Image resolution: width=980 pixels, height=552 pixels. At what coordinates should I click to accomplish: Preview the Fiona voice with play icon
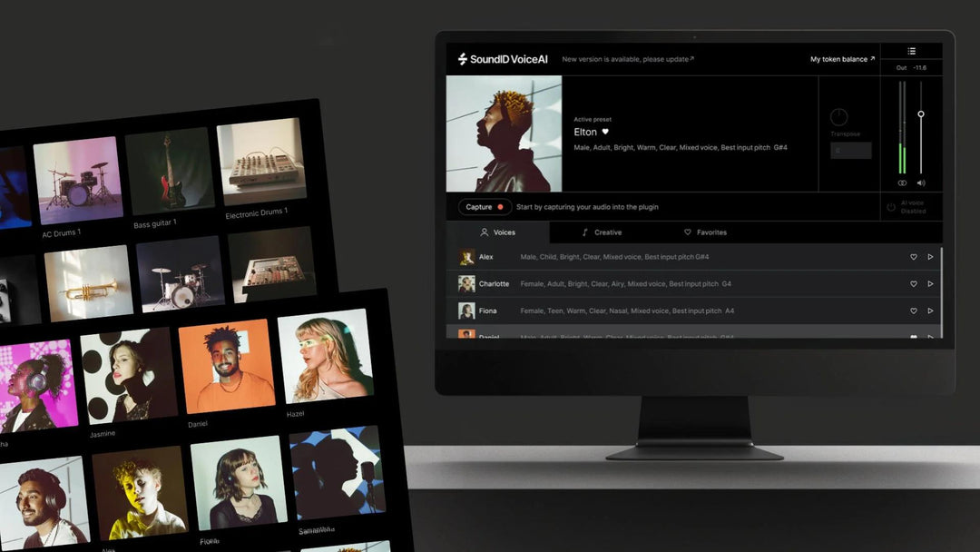click(931, 310)
